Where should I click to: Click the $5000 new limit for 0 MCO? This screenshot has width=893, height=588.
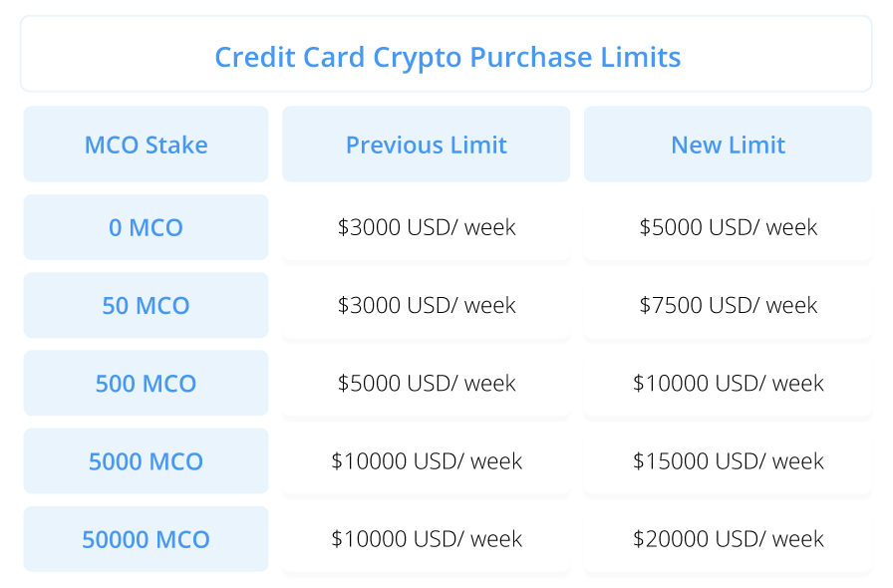728,227
